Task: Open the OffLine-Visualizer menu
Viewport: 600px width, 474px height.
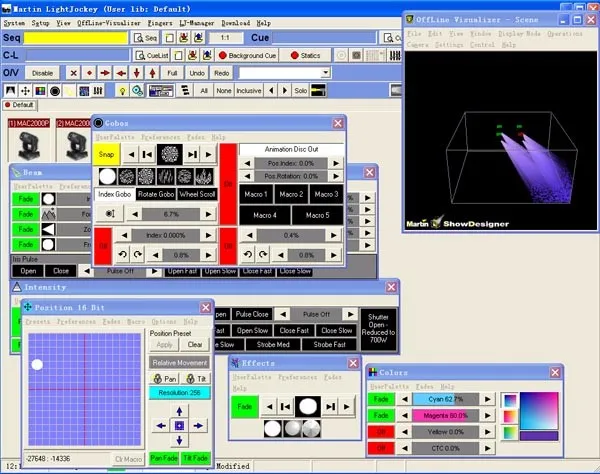Action: click(109, 23)
